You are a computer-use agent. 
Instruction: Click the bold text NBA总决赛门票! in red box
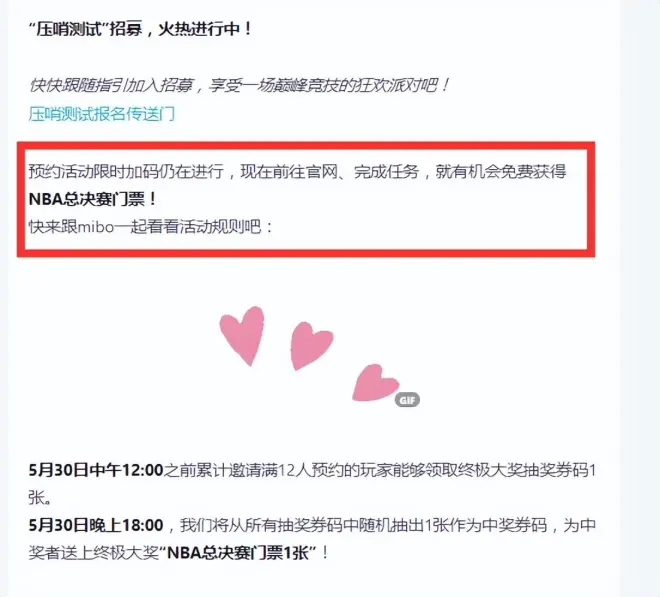(x=93, y=199)
